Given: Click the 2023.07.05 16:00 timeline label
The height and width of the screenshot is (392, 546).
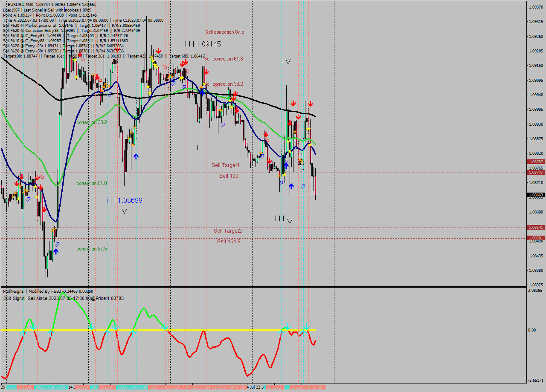Looking at the screenshot, I should click(306, 388).
